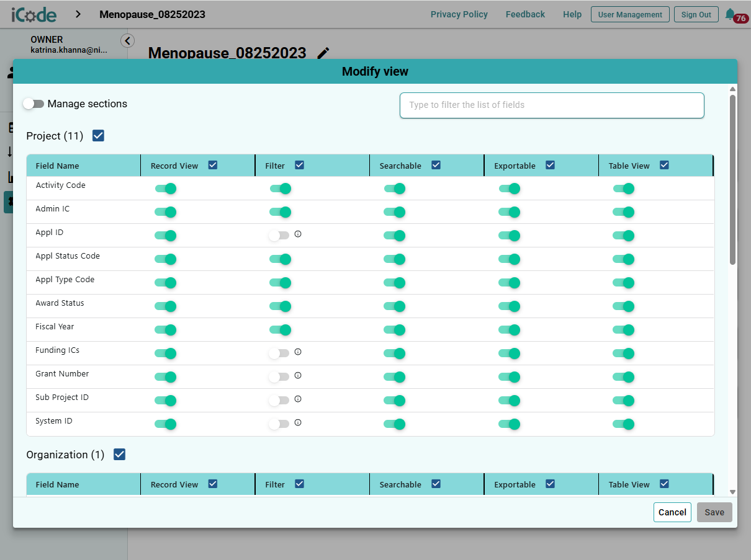Screen dimensions: 751x560
Task: Open the Feedback link
Action: click(x=525, y=14)
